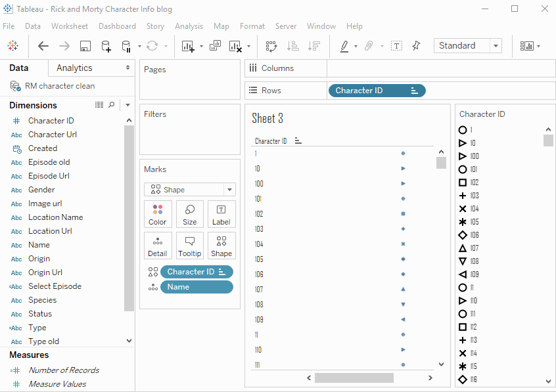Click the Tooltip button on Marks card
Image resolution: width=556 pixels, height=392 pixels.
(x=189, y=246)
